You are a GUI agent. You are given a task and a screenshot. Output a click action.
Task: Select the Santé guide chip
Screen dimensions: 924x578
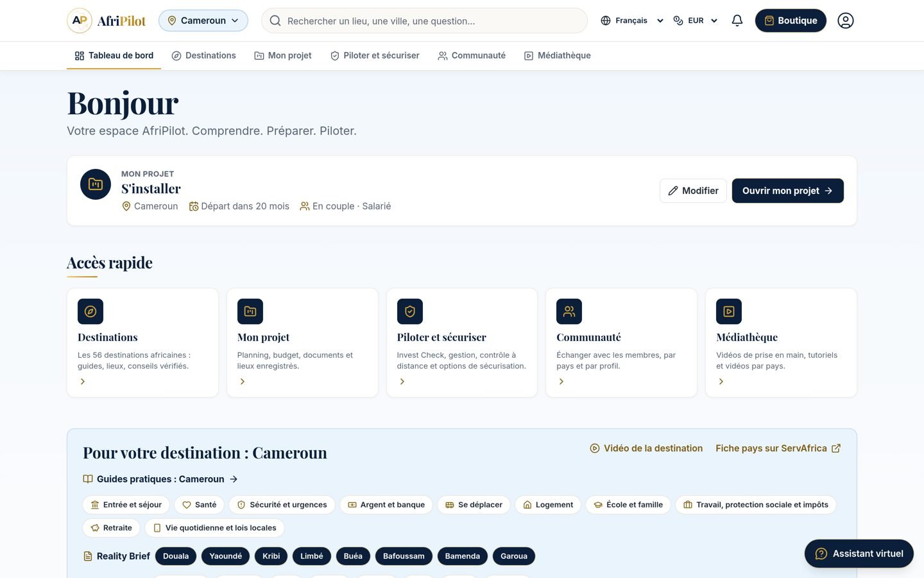click(200, 505)
